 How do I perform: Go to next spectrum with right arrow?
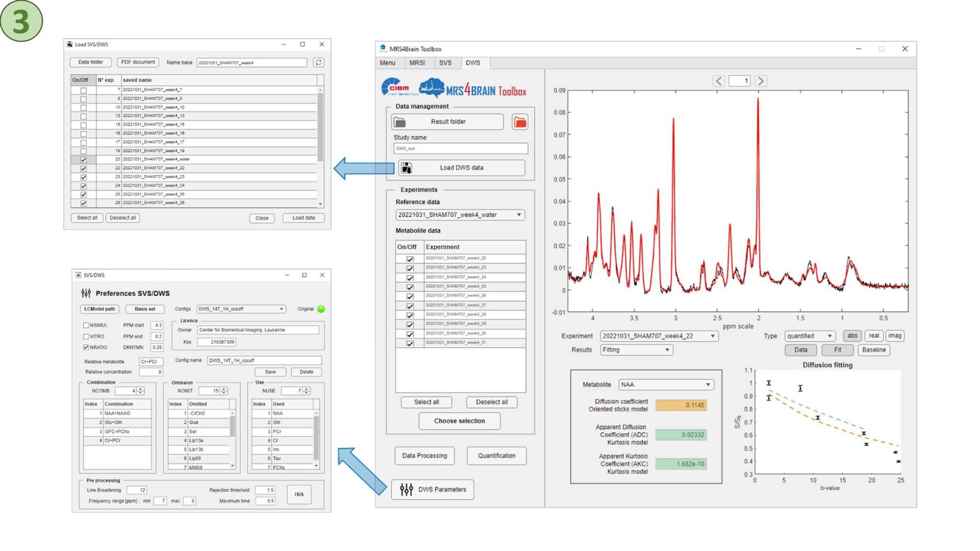(760, 81)
